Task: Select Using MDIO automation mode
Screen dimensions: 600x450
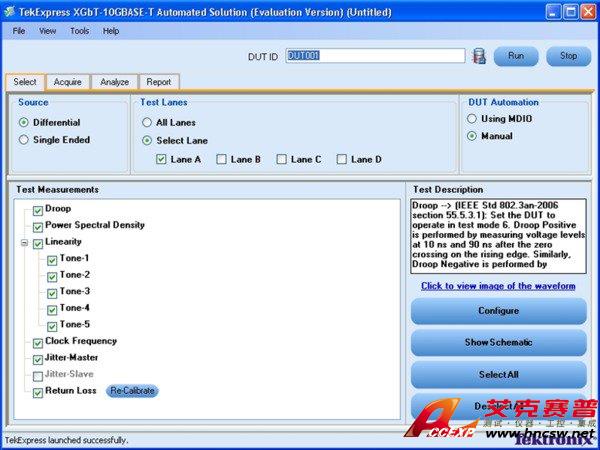Action: tap(472, 119)
